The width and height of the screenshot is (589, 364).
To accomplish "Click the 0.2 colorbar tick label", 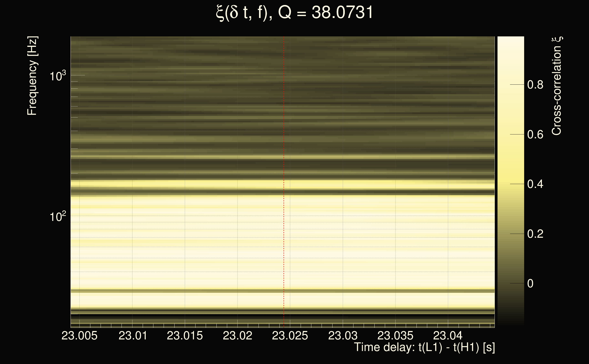I will tap(535, 234).
